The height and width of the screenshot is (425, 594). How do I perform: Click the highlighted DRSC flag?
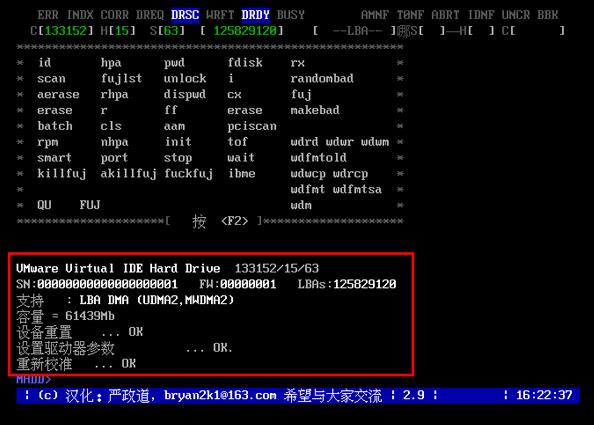[x=185, y=15]
